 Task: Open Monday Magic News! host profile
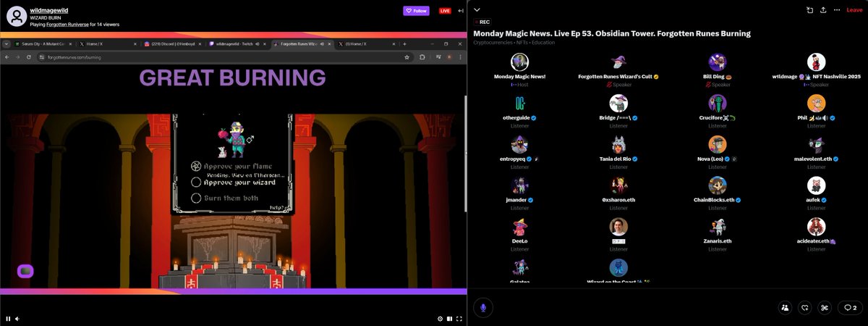click(x=519, y=62)
